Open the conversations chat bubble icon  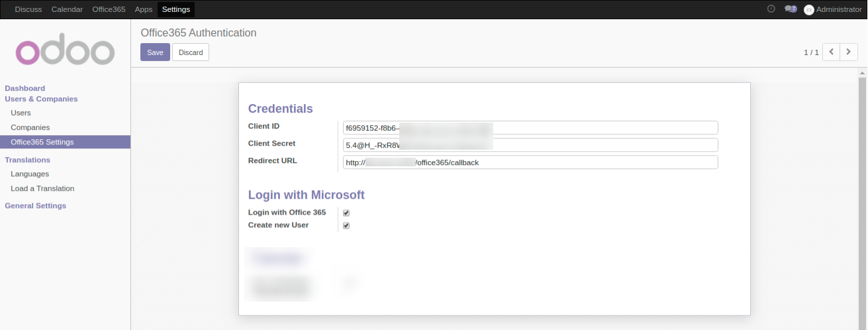pos(789,9)
